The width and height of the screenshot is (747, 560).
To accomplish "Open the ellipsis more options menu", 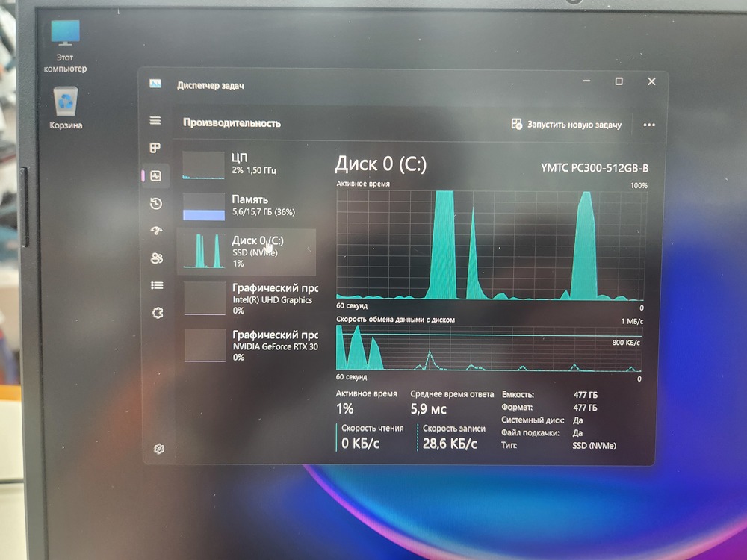I will pos(649,125).
